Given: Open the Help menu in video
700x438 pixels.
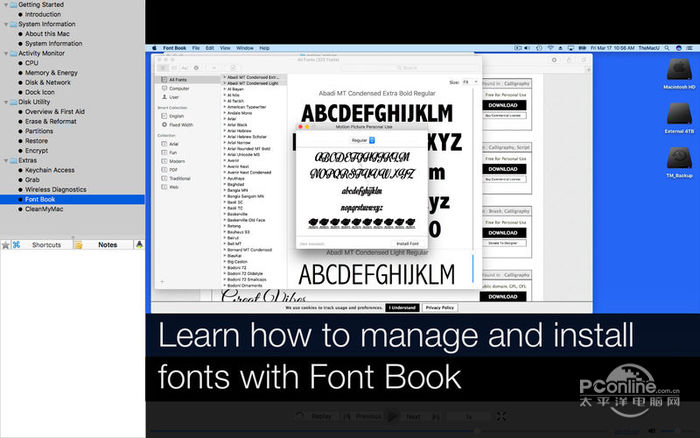Looking at the screenshot, I should (264, 48).
